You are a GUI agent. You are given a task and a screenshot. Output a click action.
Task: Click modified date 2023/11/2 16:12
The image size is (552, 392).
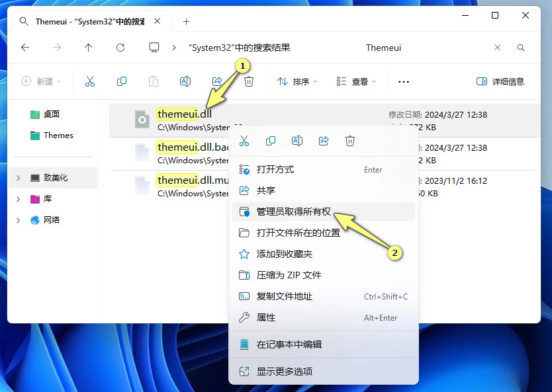[x=456, y=180]
